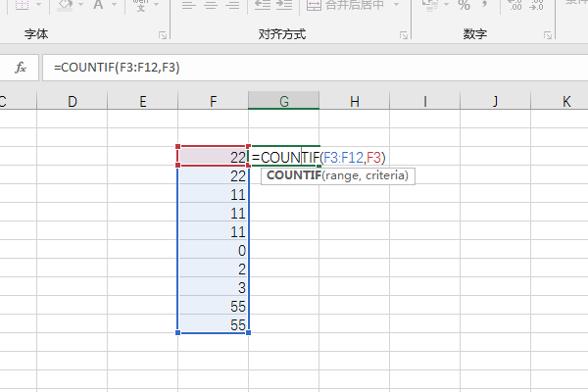
Task: Align text right in the ribbon
Action: tap(232, 5)
